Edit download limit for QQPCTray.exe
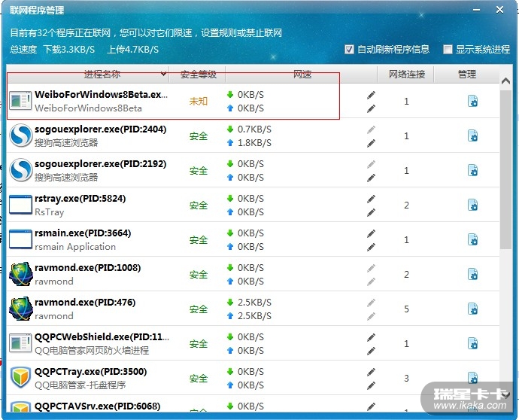Viewport: 519px width, 420px height. coord(371,372)
